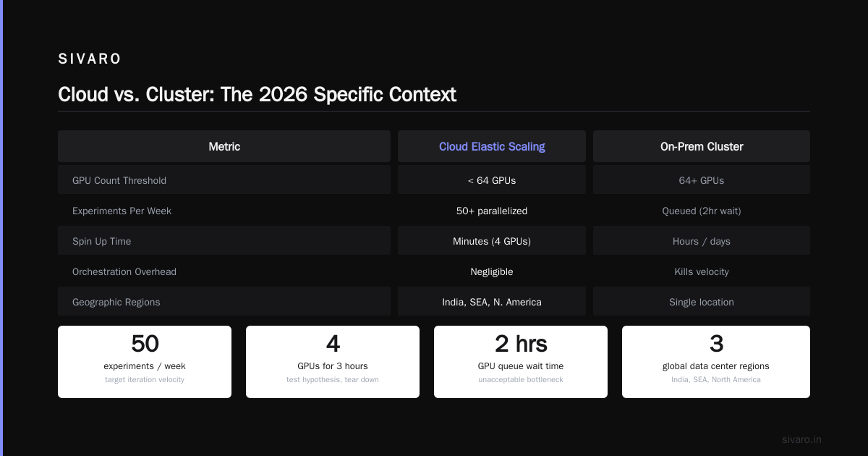Click the 'Single location' cell
This screenshot has width=868, height=456.
coord(702,302)
